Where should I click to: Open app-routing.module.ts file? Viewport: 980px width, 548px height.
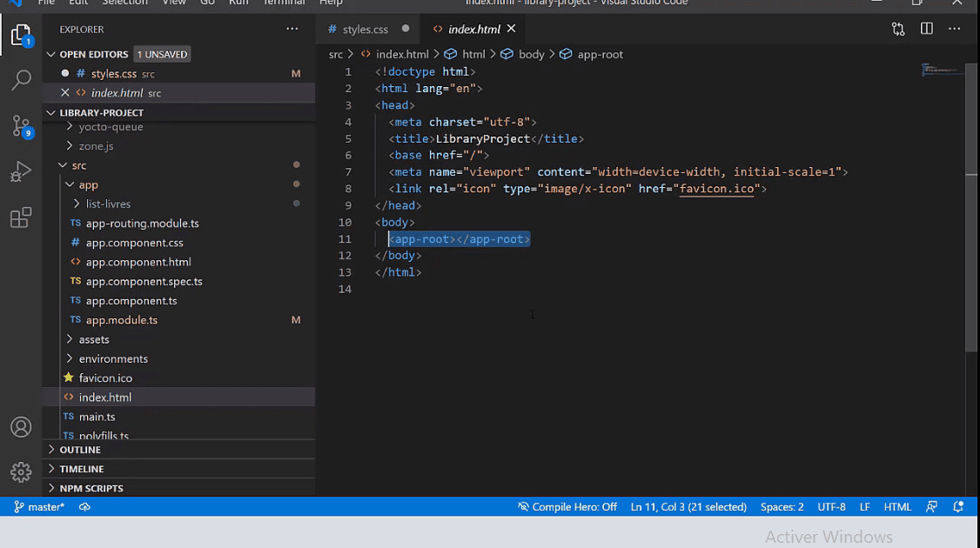(x=143, y=223)
